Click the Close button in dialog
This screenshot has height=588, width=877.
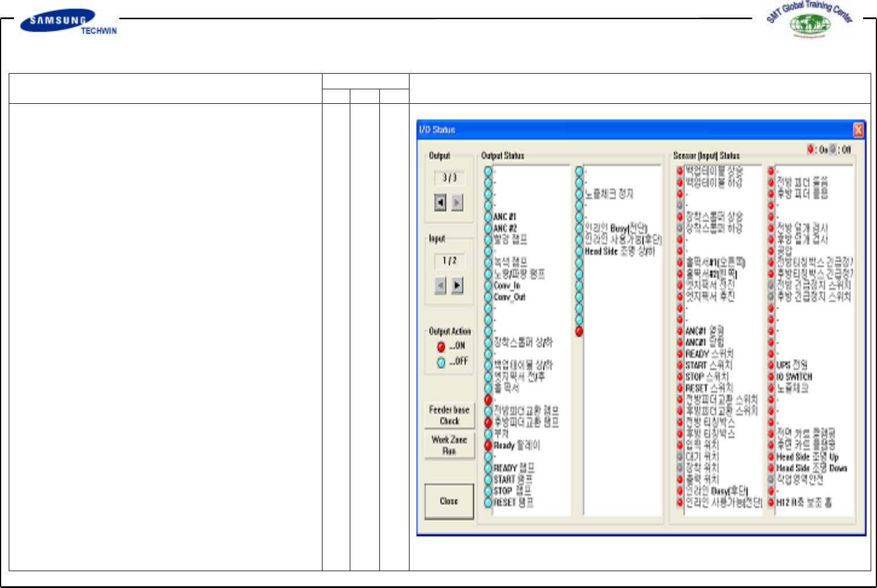(449, 500)
